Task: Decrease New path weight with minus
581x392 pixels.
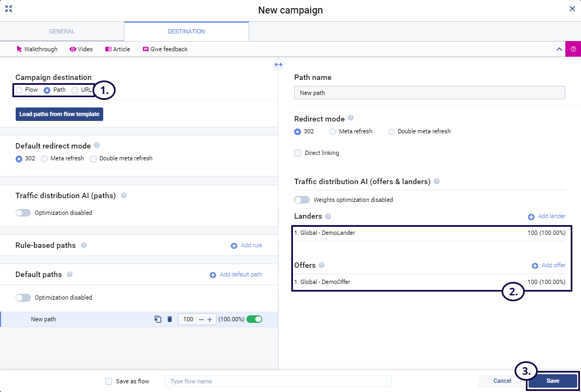Action: pyautogui.click(x=201, y=319)
